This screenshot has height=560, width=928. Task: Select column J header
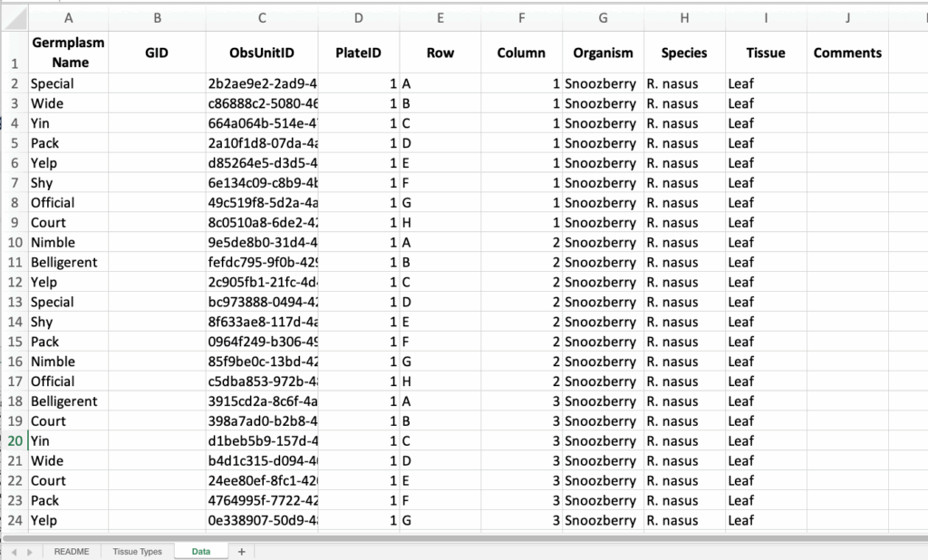click(x=847, y=17)
